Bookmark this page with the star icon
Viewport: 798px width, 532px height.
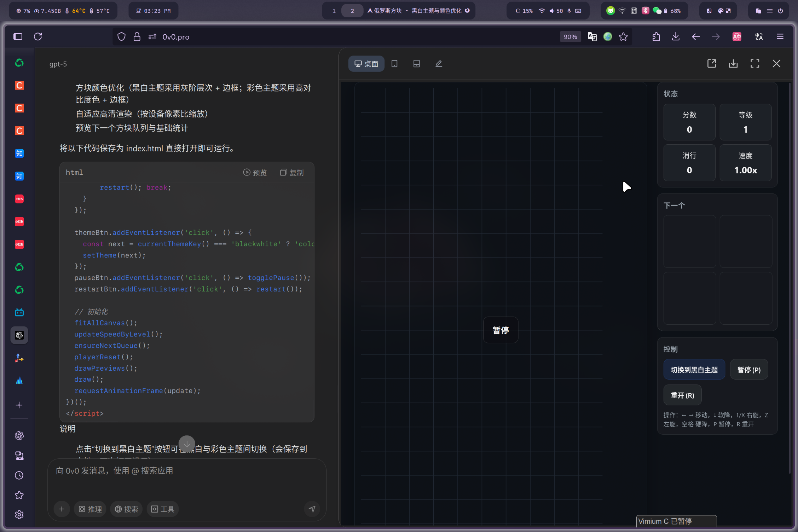click(623, 37)
